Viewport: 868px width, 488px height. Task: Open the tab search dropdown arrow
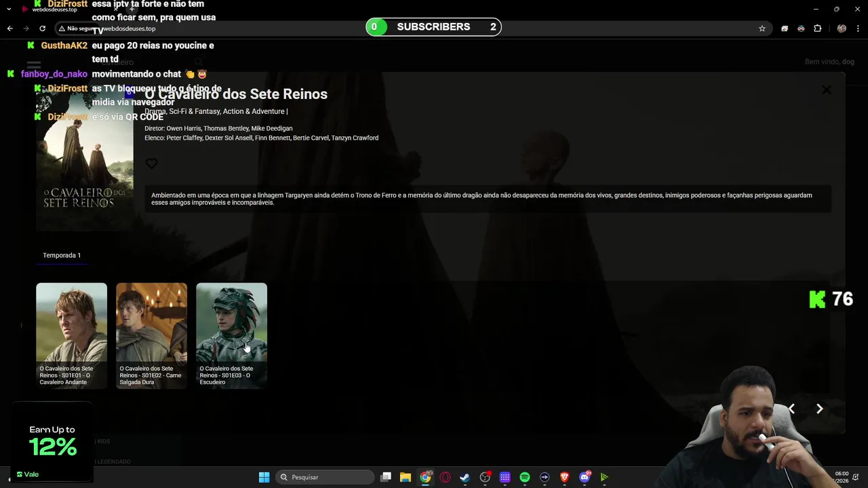click(x=9, y=9)
